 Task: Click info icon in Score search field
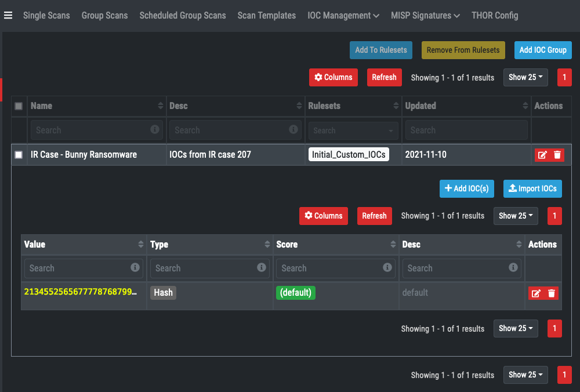pos(387,268)
